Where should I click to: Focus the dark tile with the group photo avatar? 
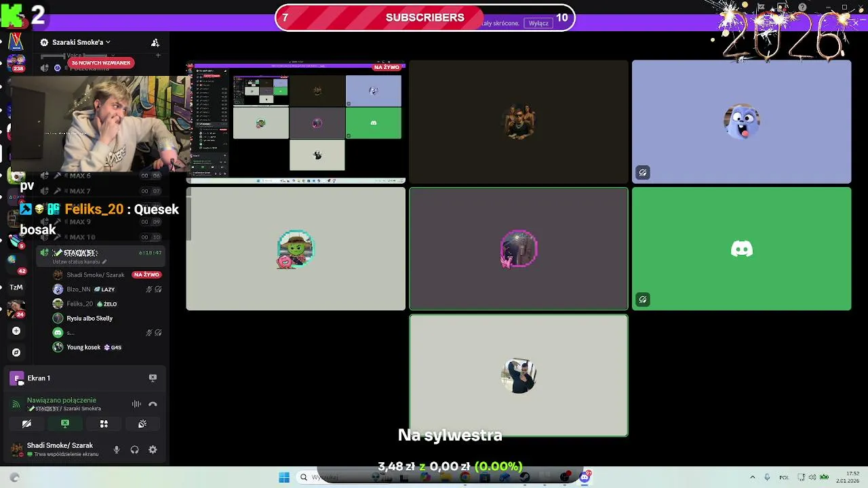click(x=519, y=122)
